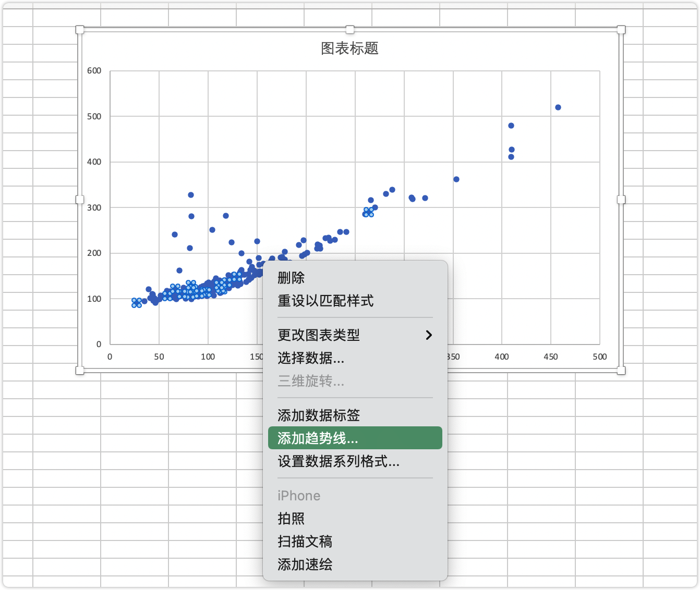Click the chart title 图表标题
700x590 pixels.
[x=350, y=49]
